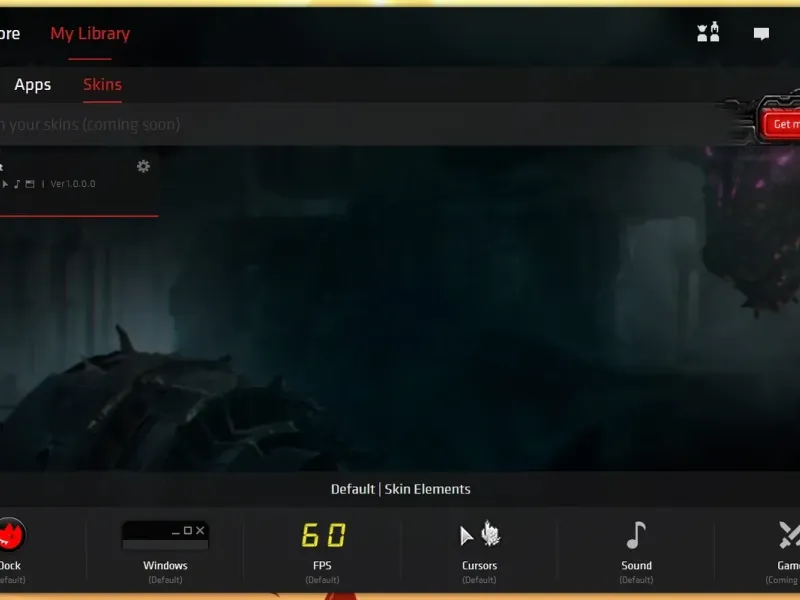Select the Sound skin element

(x=636, y=551)
